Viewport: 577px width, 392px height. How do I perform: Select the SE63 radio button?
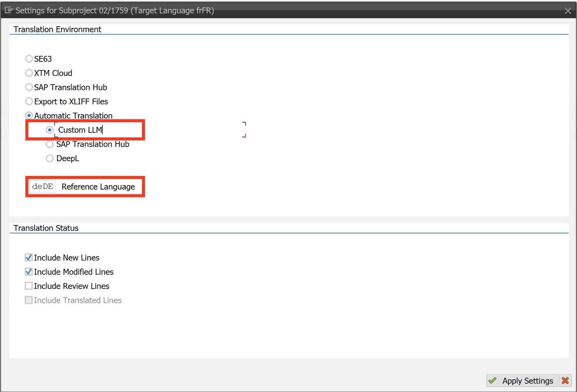click(x=29, y=59)
